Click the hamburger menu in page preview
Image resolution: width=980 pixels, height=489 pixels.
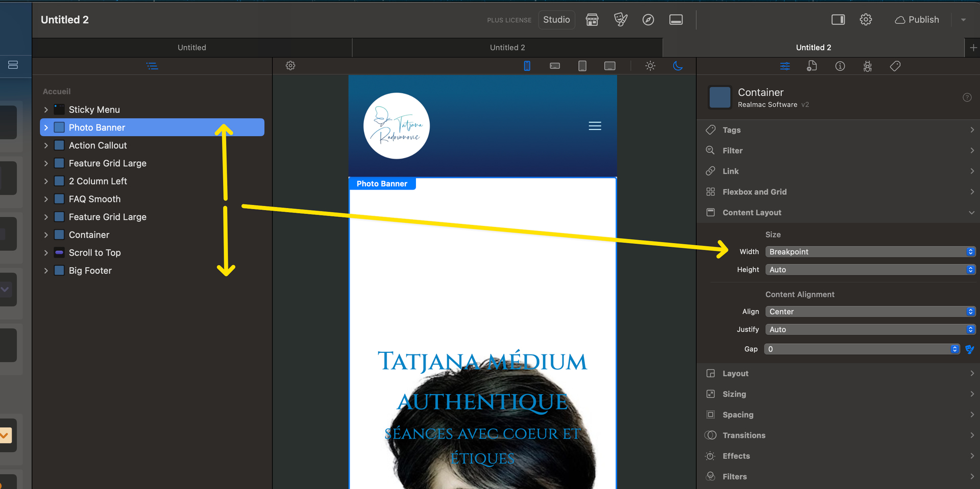(x=595, y=126)
